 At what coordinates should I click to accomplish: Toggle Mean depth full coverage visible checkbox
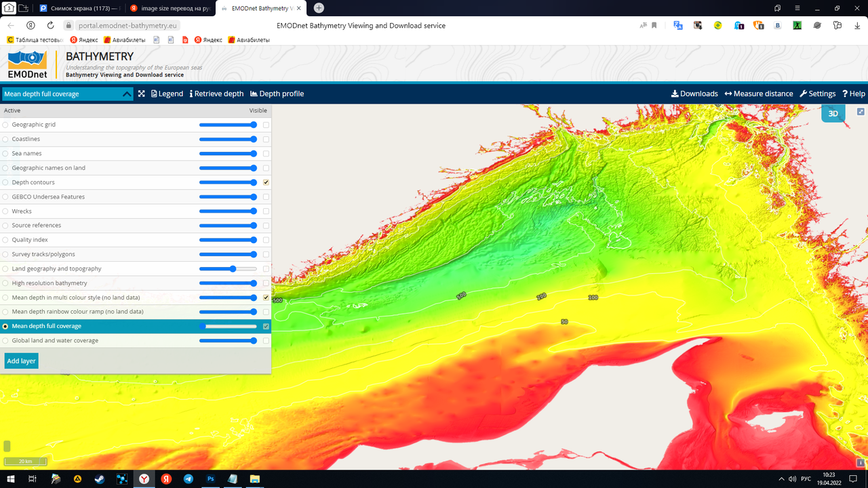pyautogui.click(x=266, y=326)
